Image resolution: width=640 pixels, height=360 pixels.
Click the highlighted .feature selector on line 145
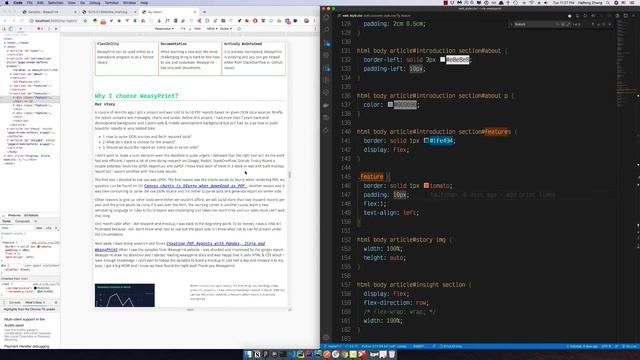tap(371, 176)
